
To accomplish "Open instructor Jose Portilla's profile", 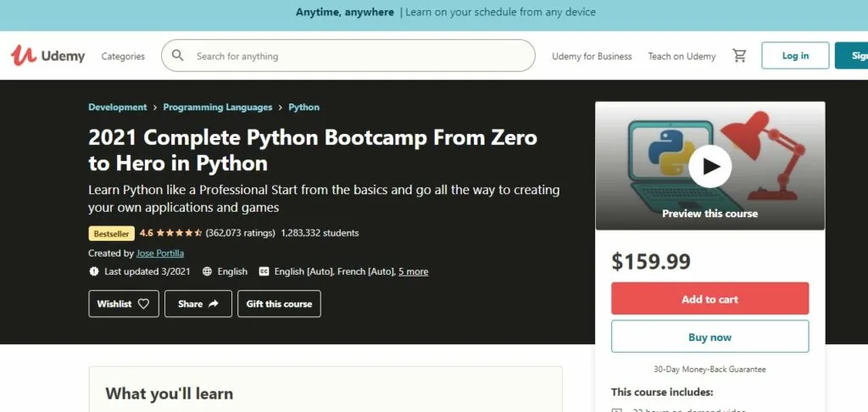I will tap(160, 253).
